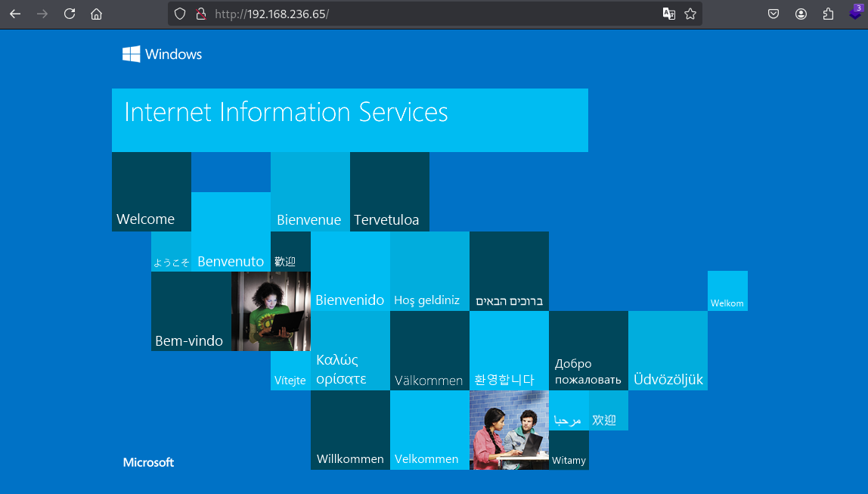This screenshot has width=868, height=494.
Task: Click the Witamy tile
Action: (569, 450)
